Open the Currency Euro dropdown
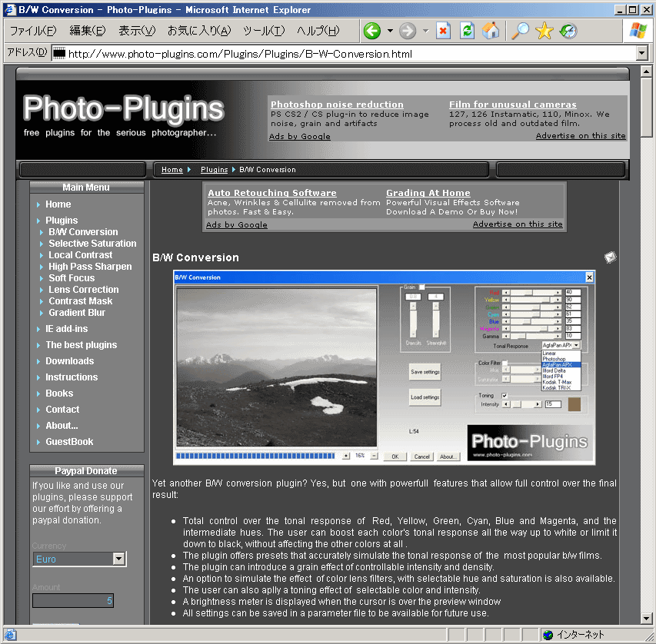This screenshot has height=644, width=656. coord(79,559)
